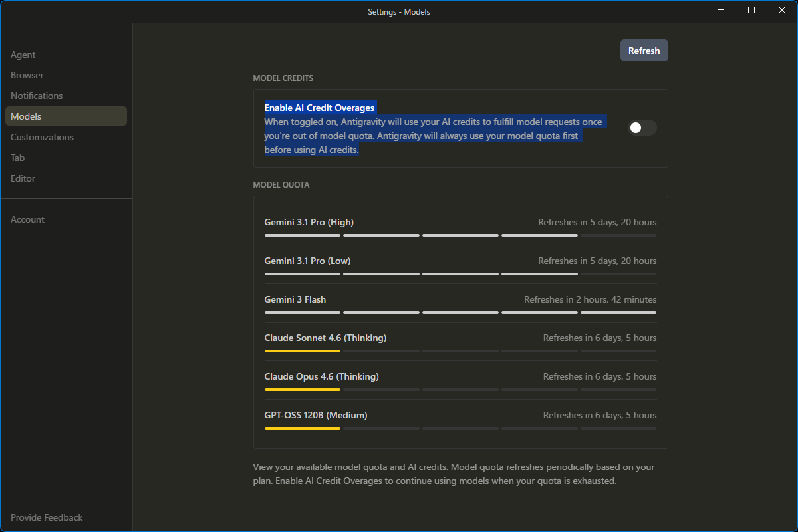798x532 pixels.
Task: Switch to the Tab settings page
Action: click(17, 158)
